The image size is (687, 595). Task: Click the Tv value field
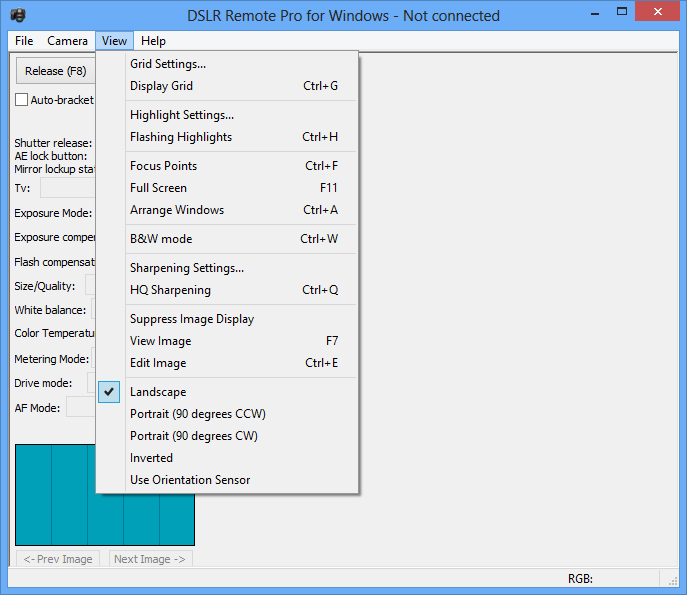tap(68, 188)
